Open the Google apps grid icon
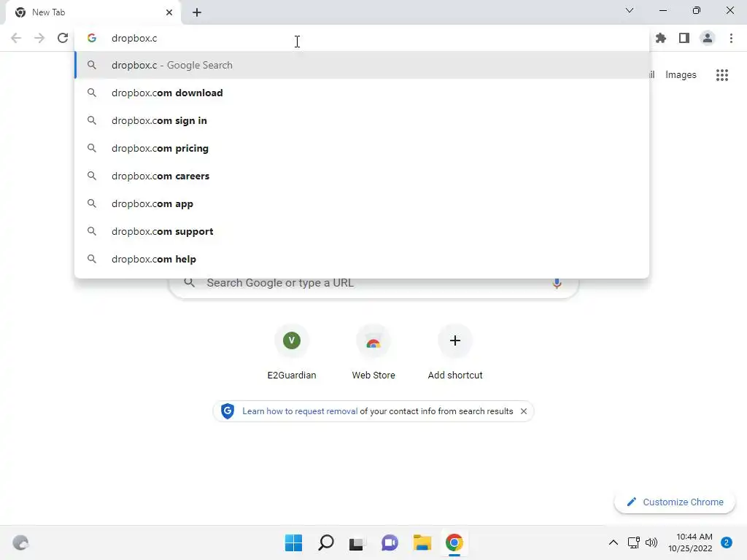Screen dimensions: 747x560 722,75
